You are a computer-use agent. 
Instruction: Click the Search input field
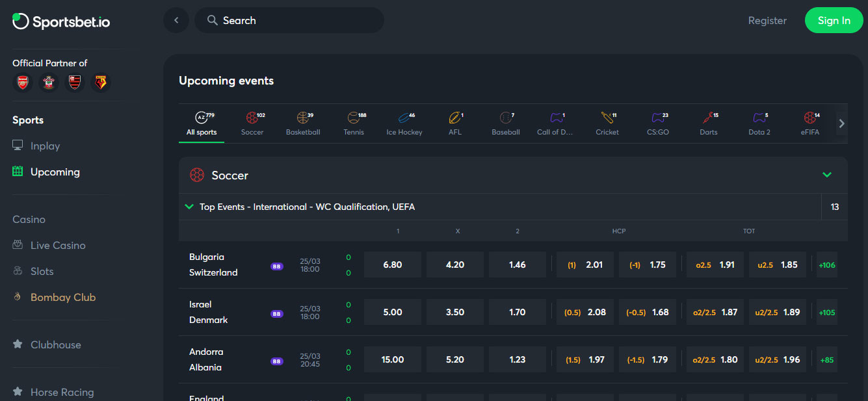(289, 20)
